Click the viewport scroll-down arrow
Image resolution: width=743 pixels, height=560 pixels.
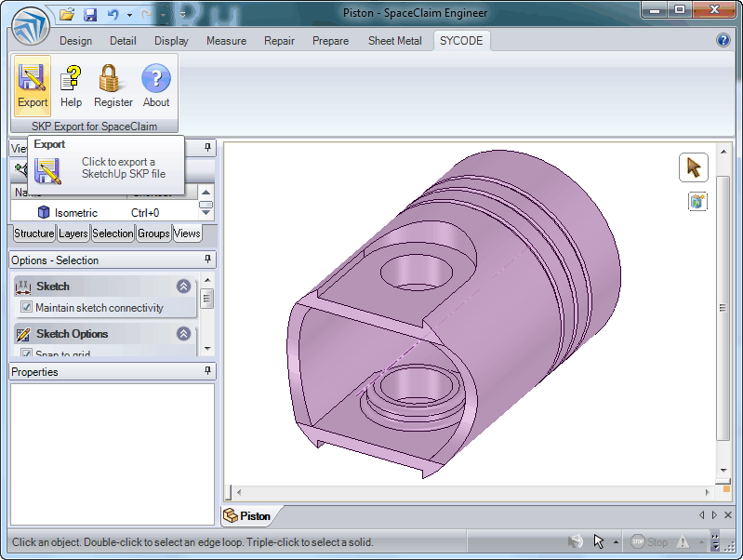tap(723, 471)
